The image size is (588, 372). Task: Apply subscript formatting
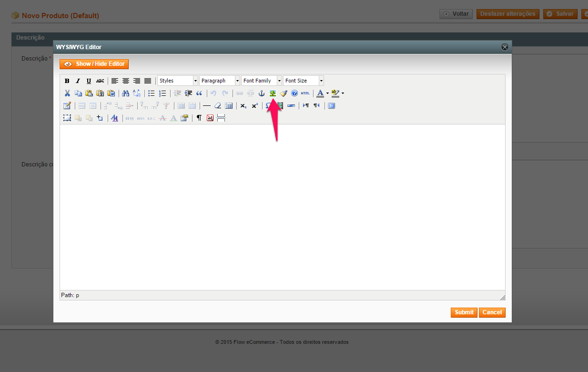243,105
